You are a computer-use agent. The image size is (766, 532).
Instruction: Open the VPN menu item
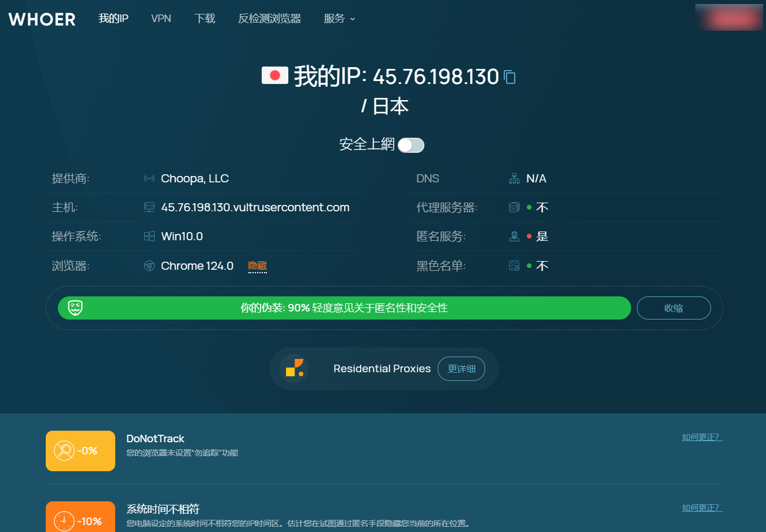point(161,19)
